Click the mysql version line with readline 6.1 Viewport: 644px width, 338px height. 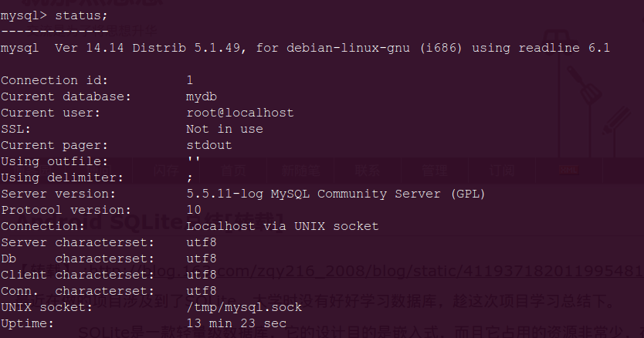tap(305, 48)
